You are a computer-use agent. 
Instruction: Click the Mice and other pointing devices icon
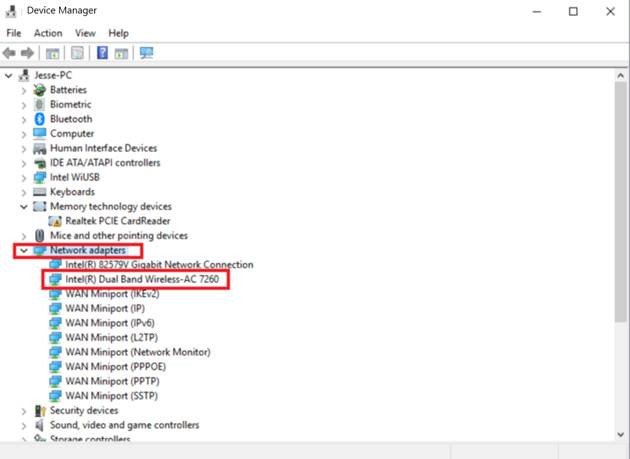(39, 236)
